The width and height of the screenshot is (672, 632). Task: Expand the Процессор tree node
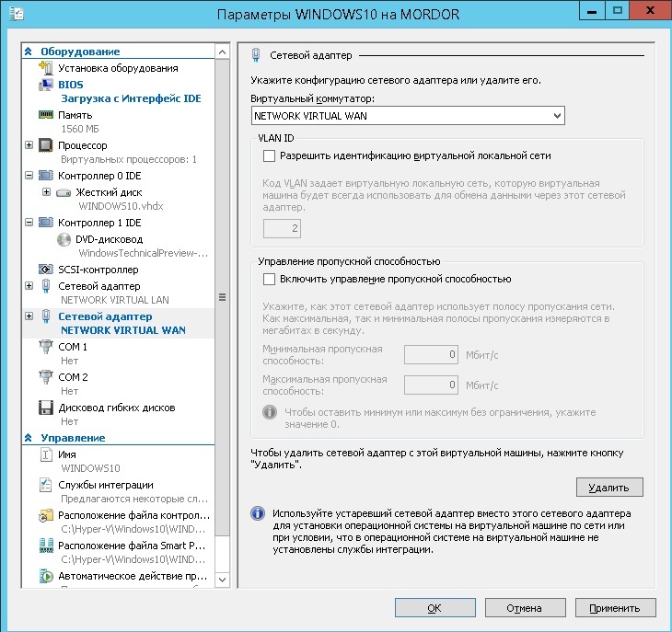[29, 145]
